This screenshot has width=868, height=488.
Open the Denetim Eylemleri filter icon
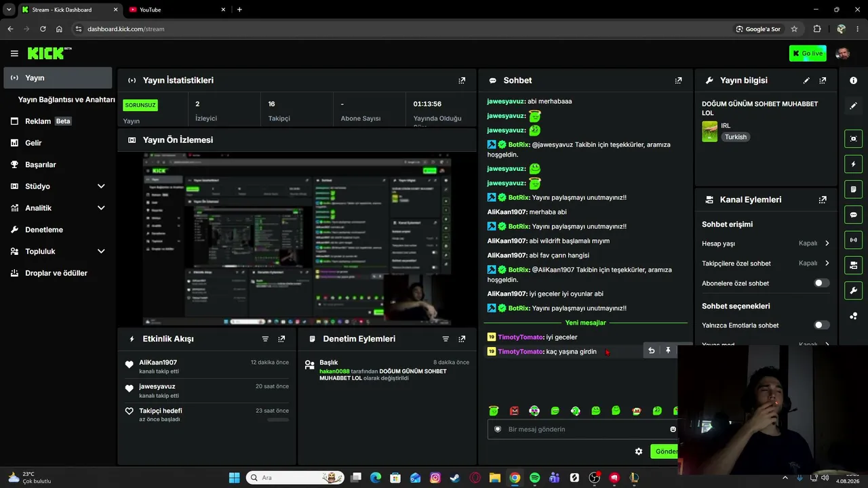pos(446,339)
